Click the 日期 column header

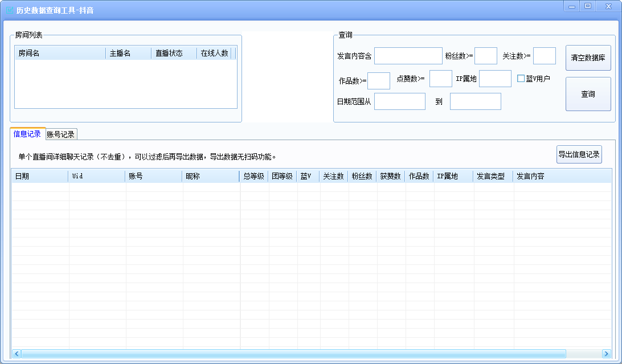(x=40, y=176)
